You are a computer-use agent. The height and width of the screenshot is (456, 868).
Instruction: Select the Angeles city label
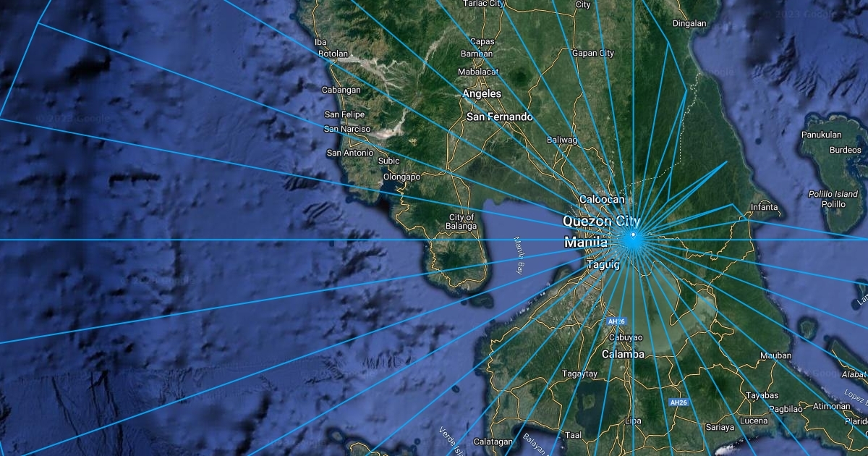482,94
